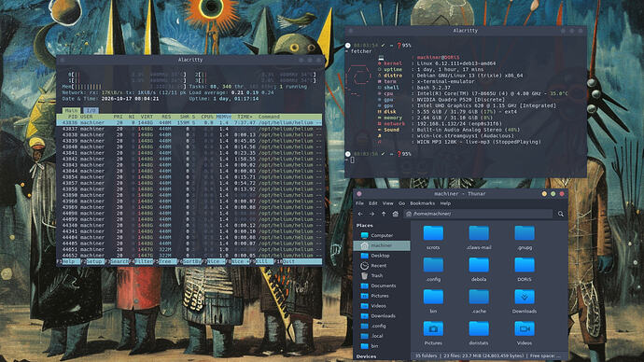The height and width of the screenshot is (362, 644).
Task: Click htop Mem usage meter bar
Action: [x=124, y=87]
